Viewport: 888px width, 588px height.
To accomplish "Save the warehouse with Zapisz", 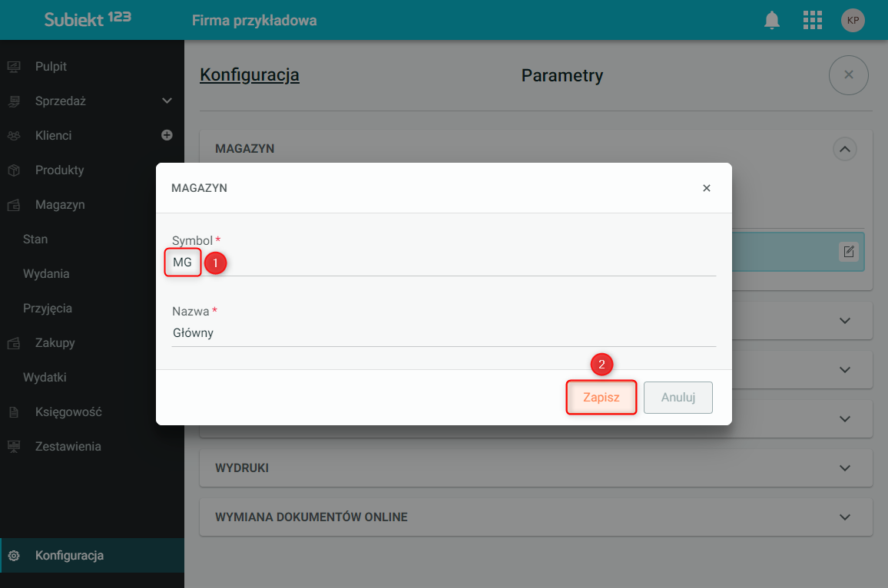I will [x=601, y=398].
